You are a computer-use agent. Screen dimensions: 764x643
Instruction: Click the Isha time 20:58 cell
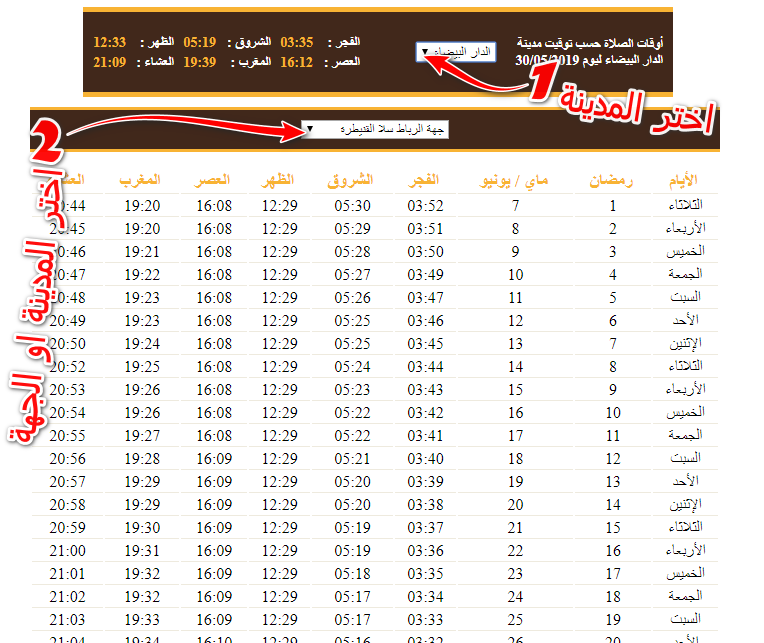[67, 505]
